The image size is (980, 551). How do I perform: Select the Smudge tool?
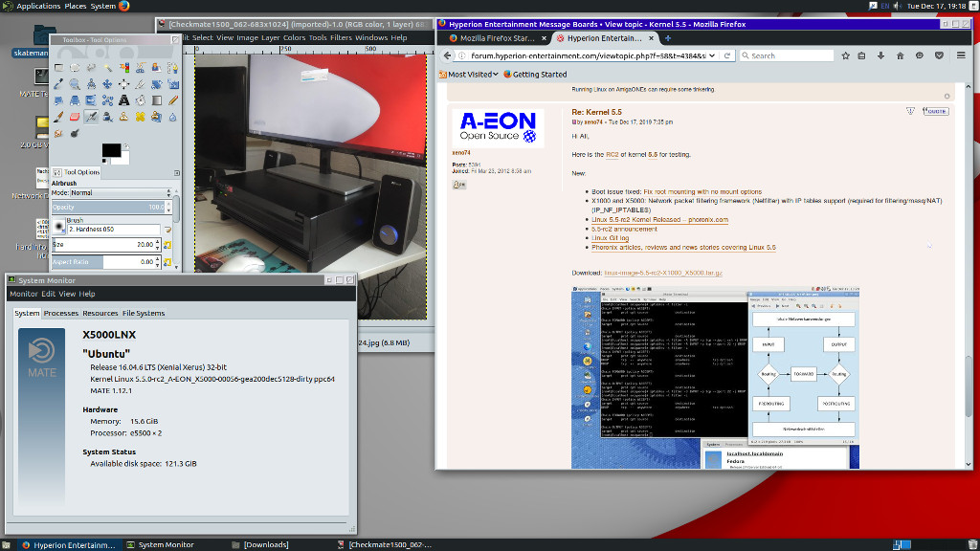tap(58, 133)
